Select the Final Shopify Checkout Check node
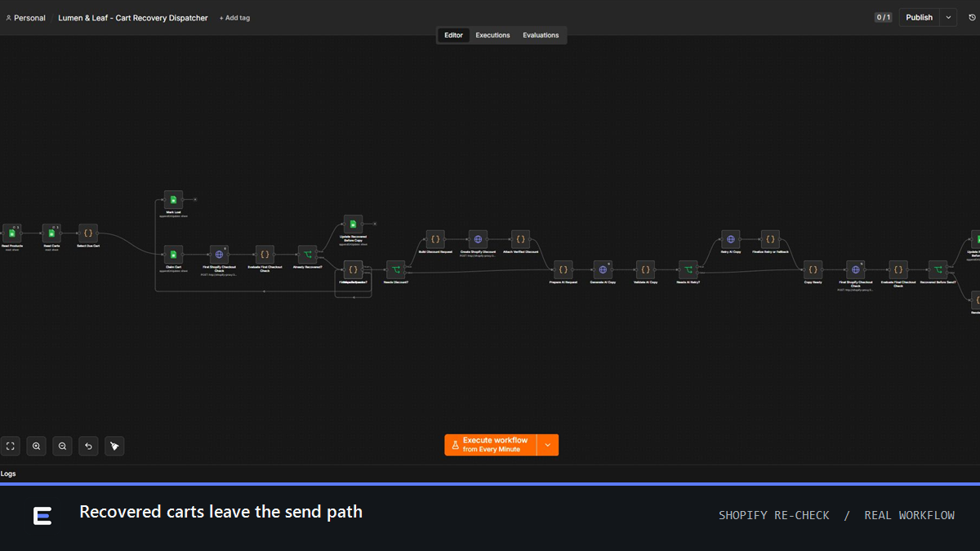The image size is (980, 551). [x=855, y=269]
